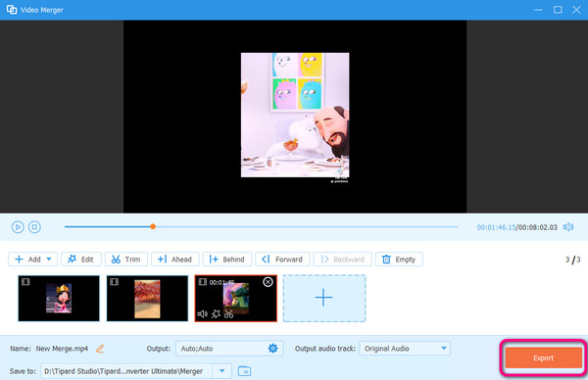The height and width of the screenshot is (380, 588).
Task: Toggle audio on the third clip
Action: coord(203,313)
